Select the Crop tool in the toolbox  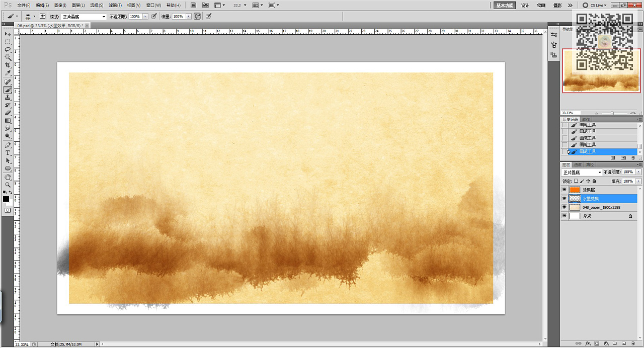pyautogui.click(x=8, y=65)
